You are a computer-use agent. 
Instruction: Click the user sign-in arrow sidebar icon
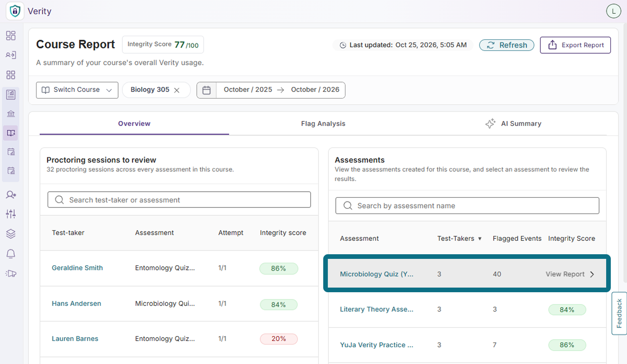(11, 55)
